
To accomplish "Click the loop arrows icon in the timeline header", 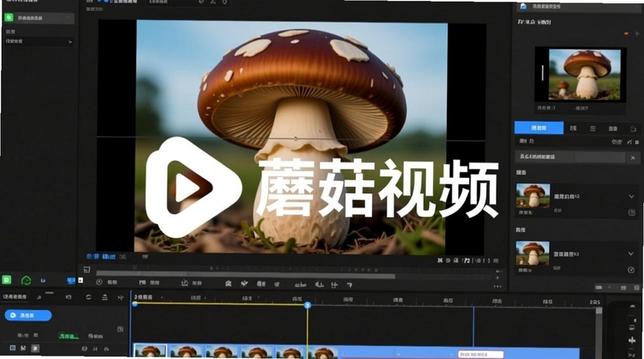I will pos(89,297).
